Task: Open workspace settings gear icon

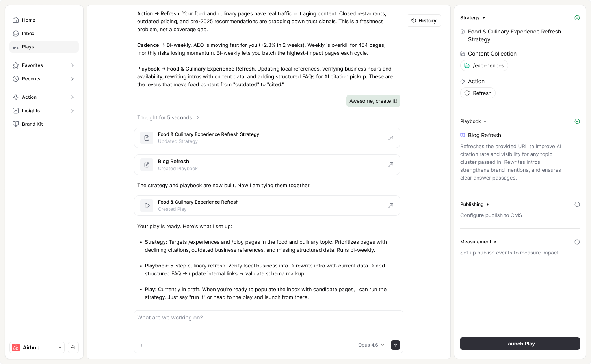Action: click(x=73, y=347)
